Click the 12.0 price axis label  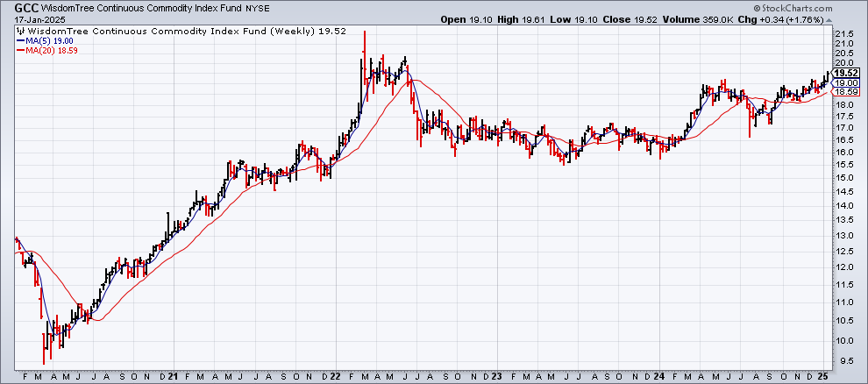(x=843, y=267)
